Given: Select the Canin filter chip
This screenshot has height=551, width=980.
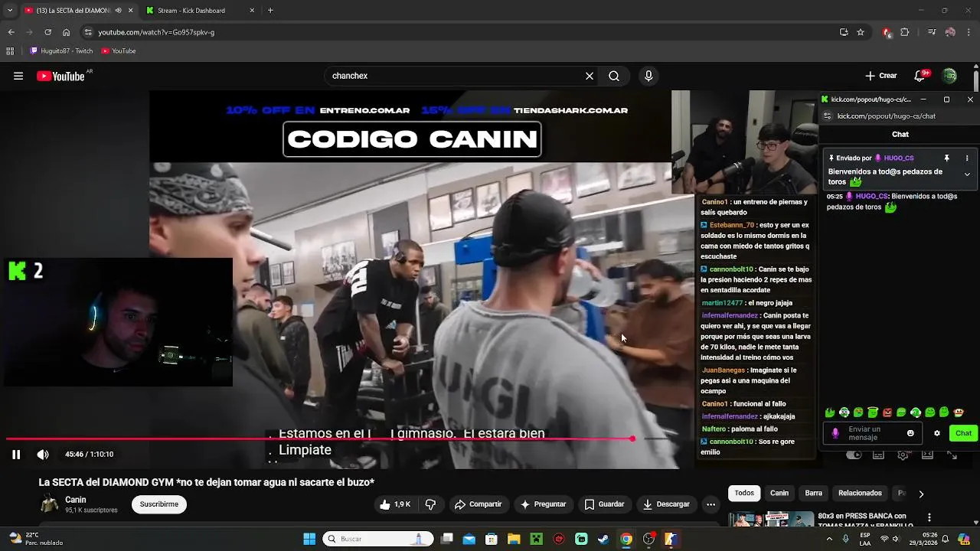Looking at the screenshot, I should click(779, 494).
